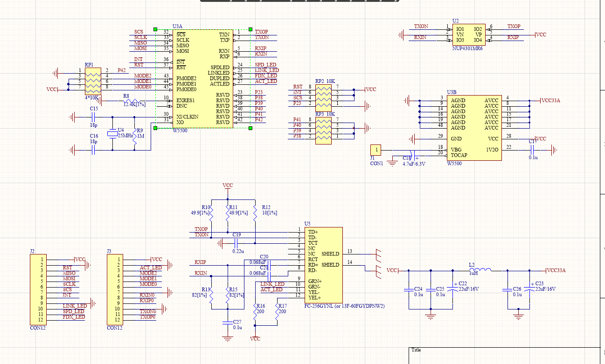Click TXOP0 net label on J3
The image size is (605, 364).
(x=147, y=317)
